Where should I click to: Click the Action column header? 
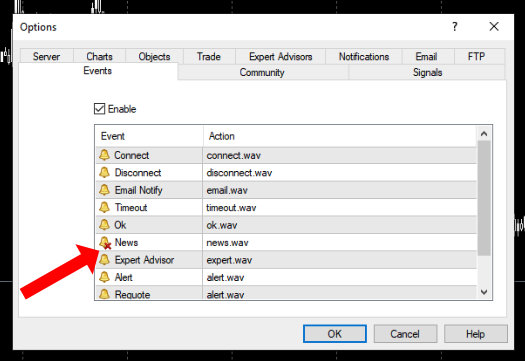tap(340, 136)
